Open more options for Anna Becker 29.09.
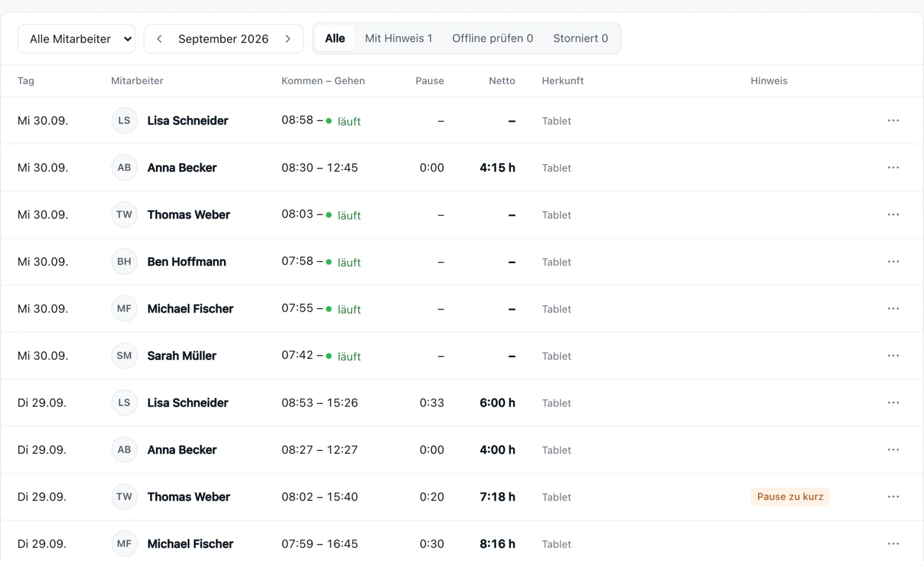Image resolution: width=924 pixels, height=561 pixels. click(893, 450)
